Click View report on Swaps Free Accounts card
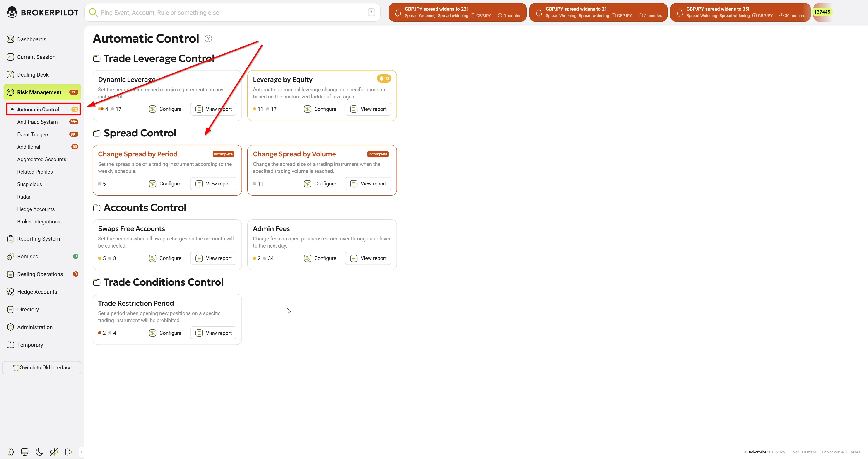Screen dimensions: 868x459 tap(213, 258)
